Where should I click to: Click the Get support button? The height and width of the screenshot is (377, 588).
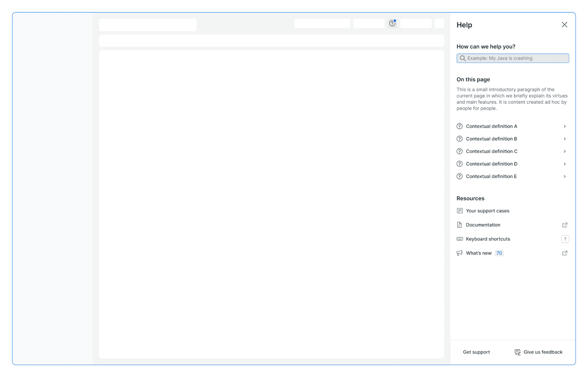476,352
